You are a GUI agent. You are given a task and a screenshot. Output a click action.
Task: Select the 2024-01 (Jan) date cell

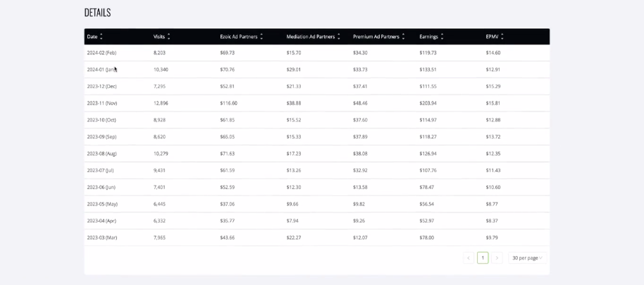[102, 70]
